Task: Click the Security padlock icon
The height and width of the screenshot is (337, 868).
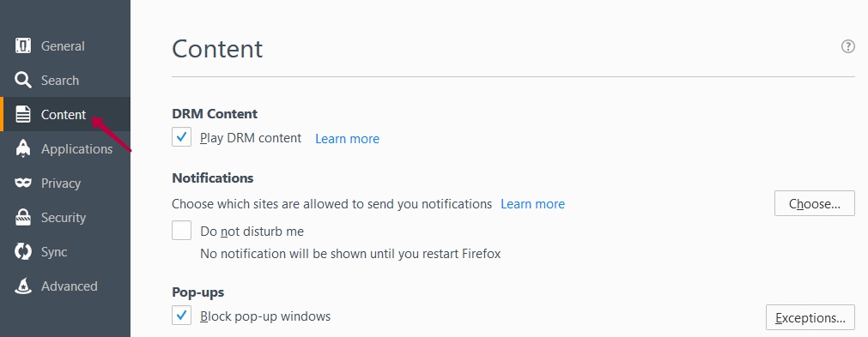Action: 22,217
